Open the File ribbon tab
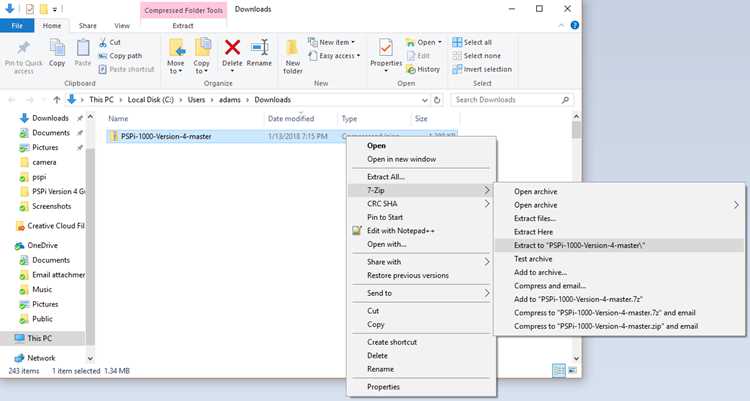The width and height of the screenshot is (750, 401). pyautogui.click(x=17, y=26)
